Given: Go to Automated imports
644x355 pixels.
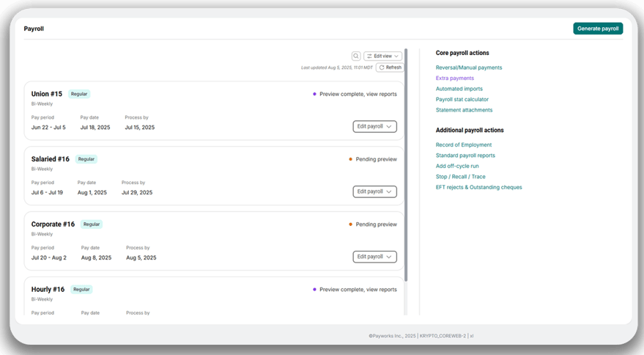Looking at the screenshot, I should coord(459,89).
